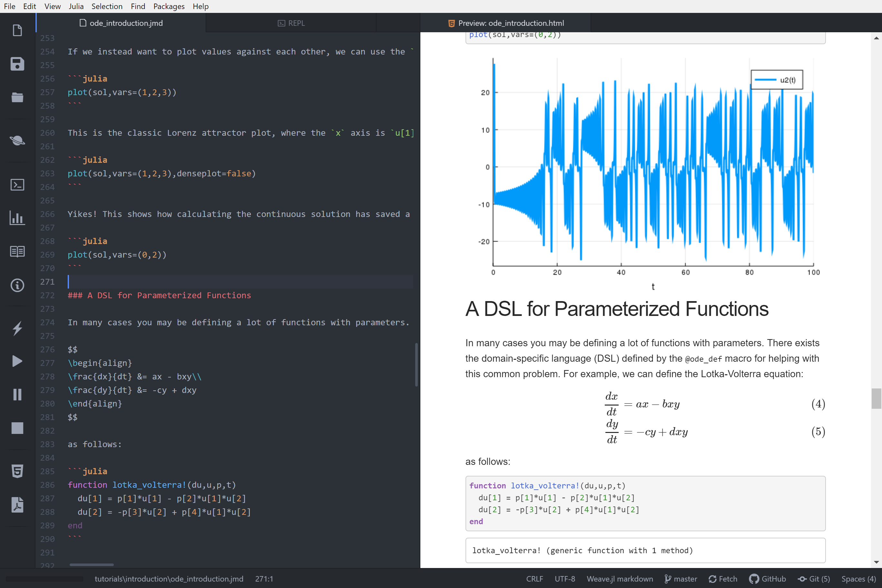This screenshot has height=588, width=882.
Task: Click editor line 'as follows:'
Action: click(94, 444)
